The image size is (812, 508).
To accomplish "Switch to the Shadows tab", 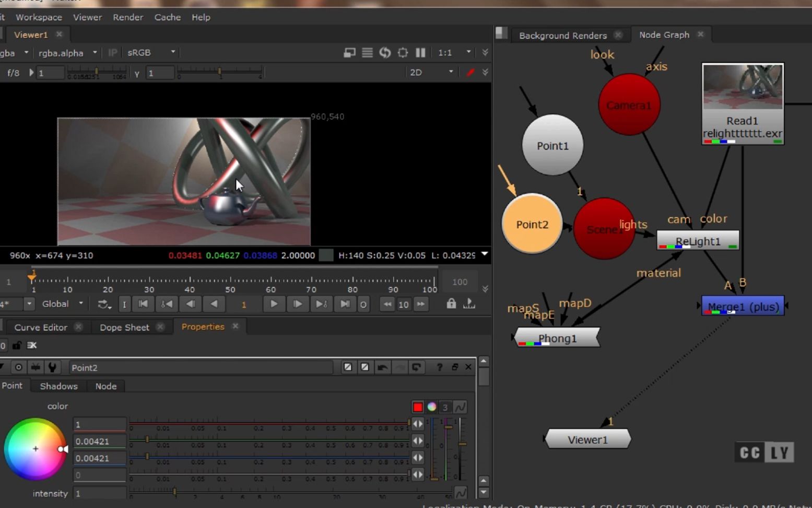I will 58,386.
